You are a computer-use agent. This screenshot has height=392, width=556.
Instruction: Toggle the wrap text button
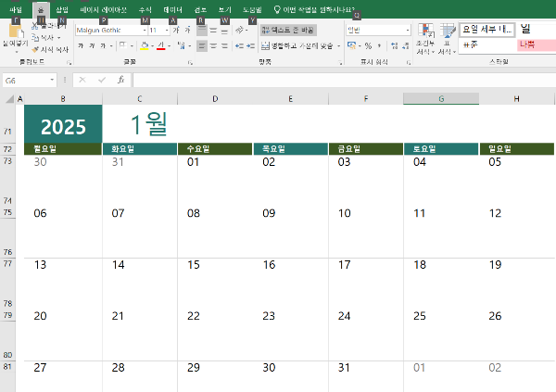click(288, 31)
